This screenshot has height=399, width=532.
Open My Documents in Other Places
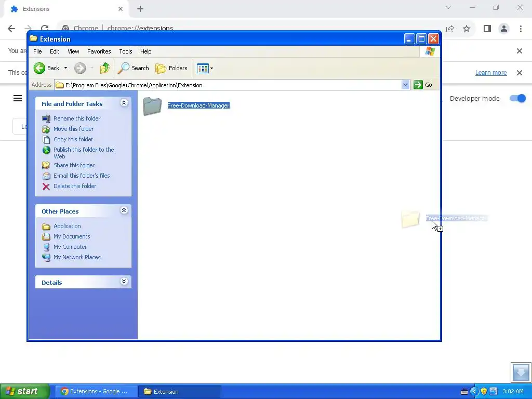(x=72, y=236)
